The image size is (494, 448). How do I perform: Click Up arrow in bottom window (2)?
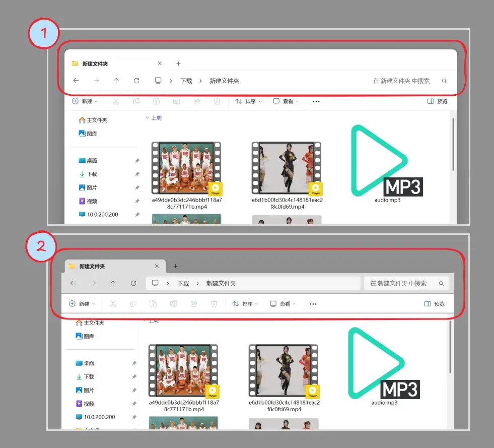tap(113, 283)
